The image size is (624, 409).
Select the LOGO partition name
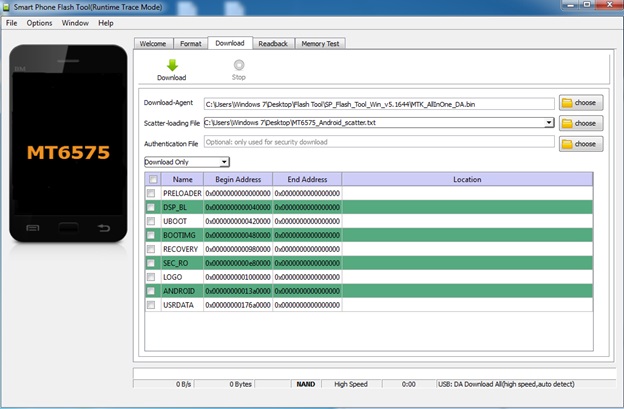[x=173, y=277]
